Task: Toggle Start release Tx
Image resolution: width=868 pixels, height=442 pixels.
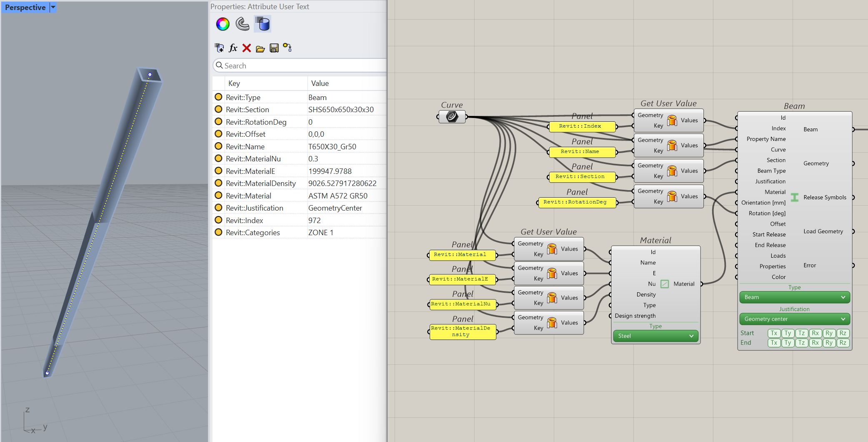Action: [774, 333]
